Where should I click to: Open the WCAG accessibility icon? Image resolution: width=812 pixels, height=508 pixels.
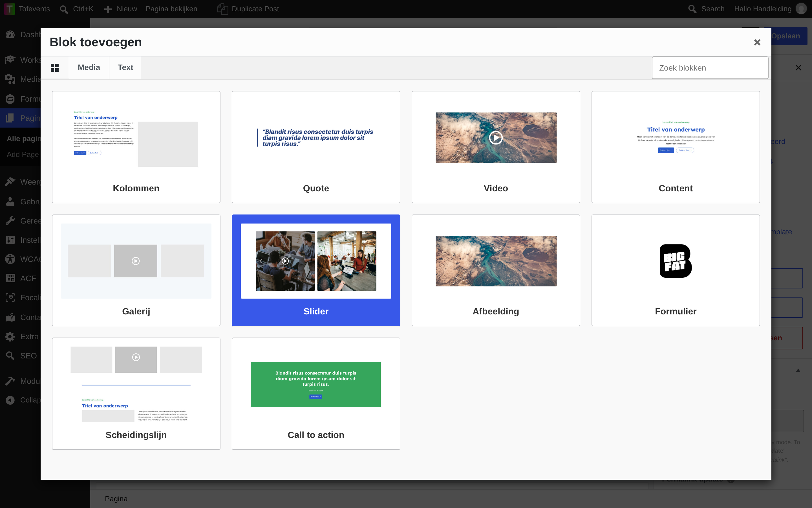(10, 259)
